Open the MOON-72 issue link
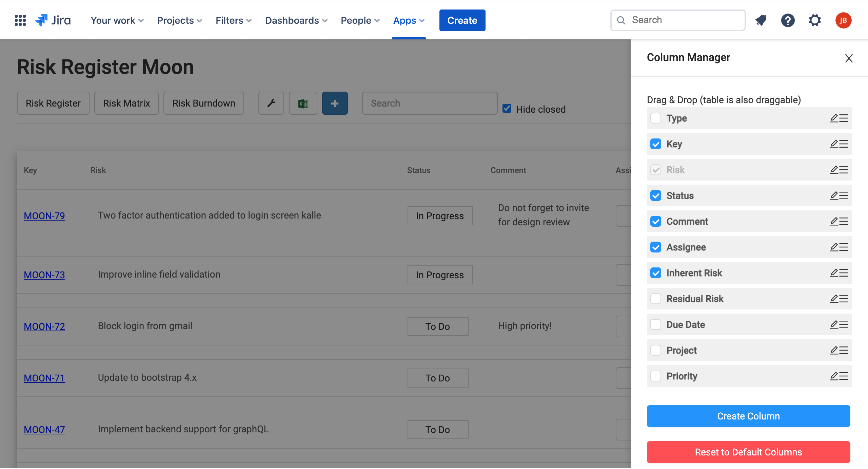This screenshot has height=469, width=868. click(44, 326)
